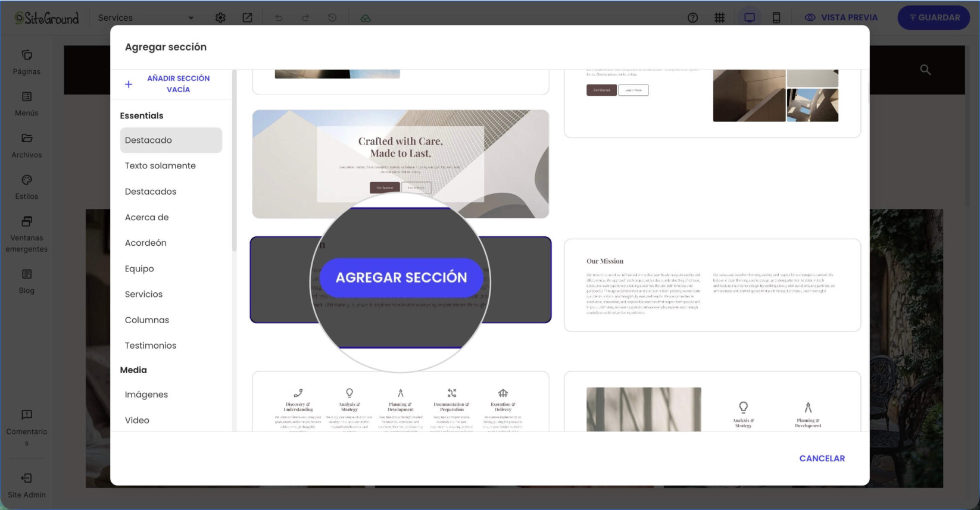The image size is (980, 510).
Task: Click the Vista previa button
Action: tap(841, 18)
